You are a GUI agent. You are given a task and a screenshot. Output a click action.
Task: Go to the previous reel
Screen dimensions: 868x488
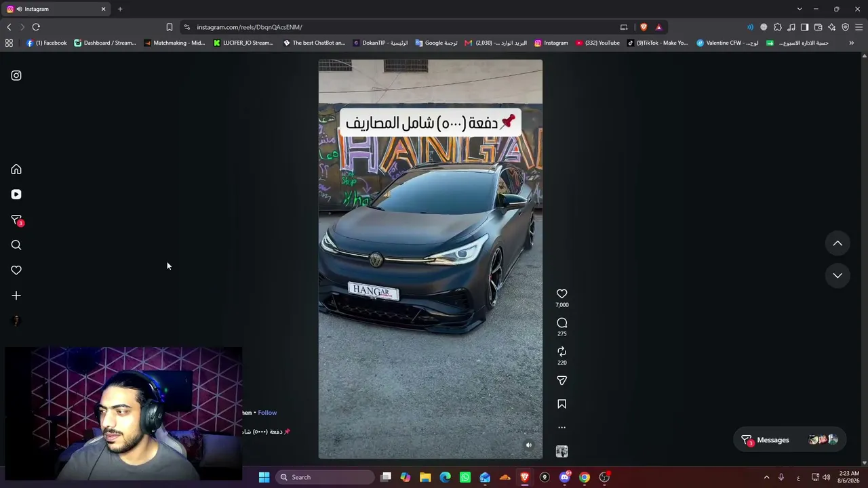[x=837, y=243]
